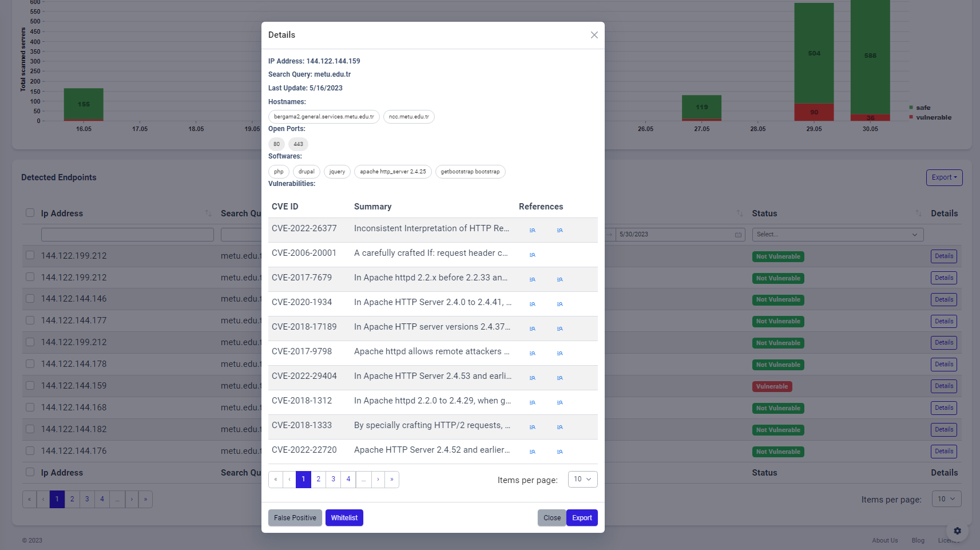
Task: Open second reference link for CVE-2017-7679
Action: click(x=560, y=279)
